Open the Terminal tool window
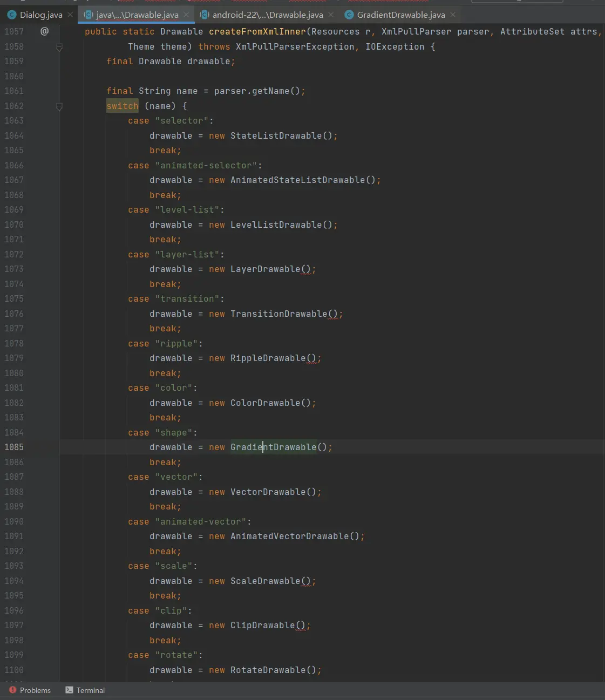 pyautogui.click(x=90, y=690)
